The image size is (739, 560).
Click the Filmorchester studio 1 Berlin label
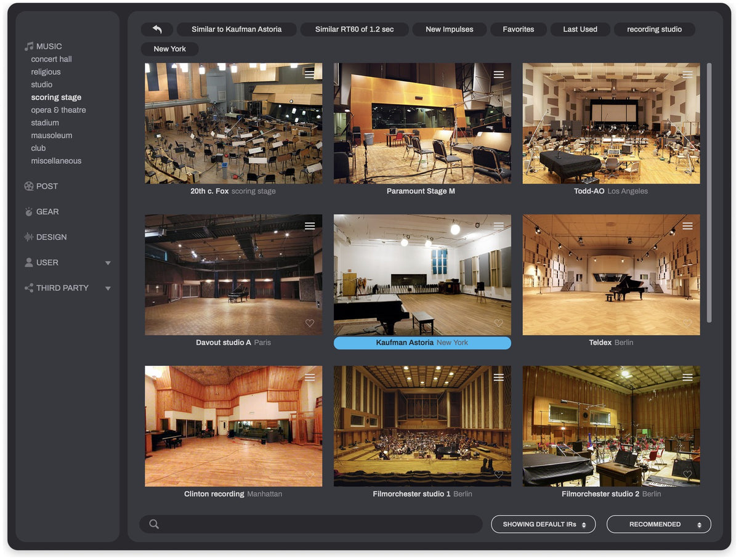click(x=422, y=494)
